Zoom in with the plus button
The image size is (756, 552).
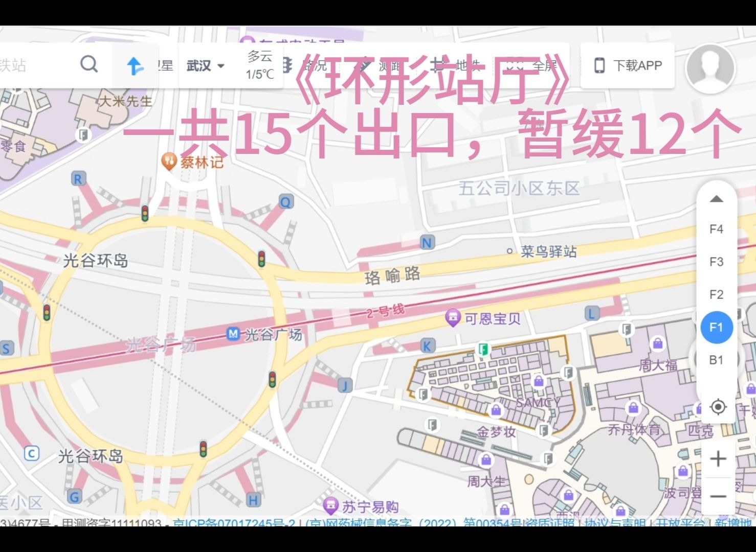tap(718, 458)
